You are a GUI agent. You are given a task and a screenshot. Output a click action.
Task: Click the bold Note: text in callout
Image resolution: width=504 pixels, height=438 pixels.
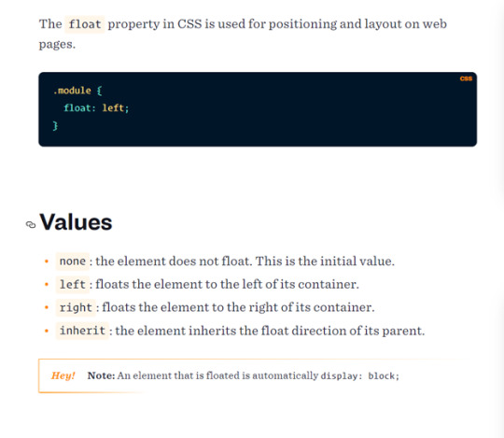click(x=101, y=375)
